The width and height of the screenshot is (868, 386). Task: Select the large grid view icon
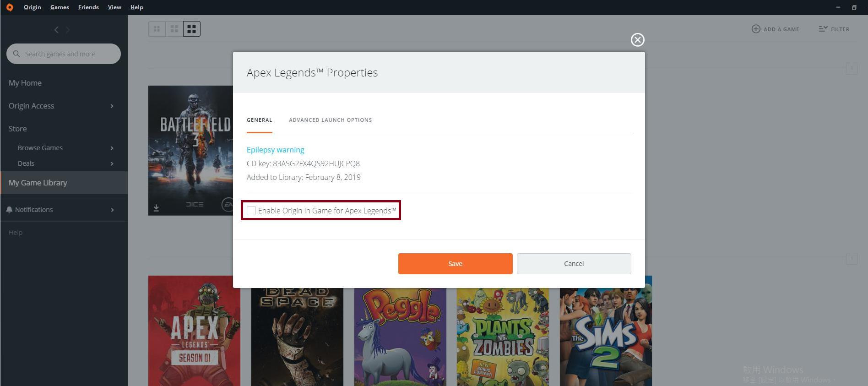pyautogui.click(x=192, y=29)
